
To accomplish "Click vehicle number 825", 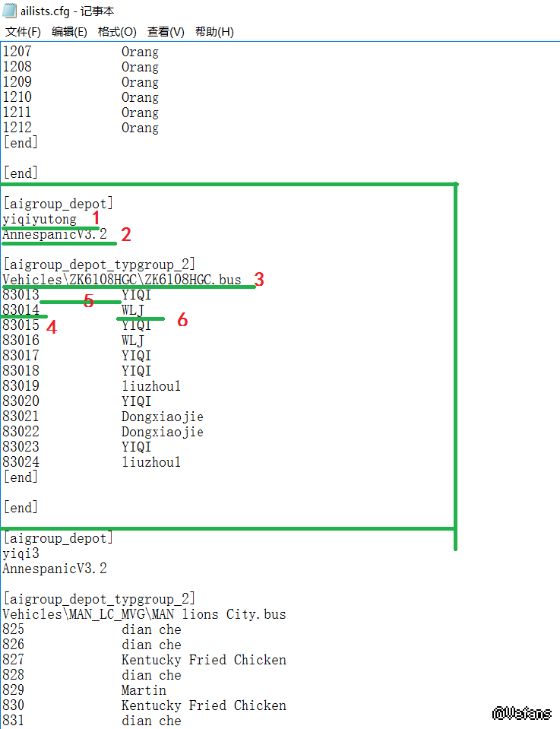I will point(14,629).
